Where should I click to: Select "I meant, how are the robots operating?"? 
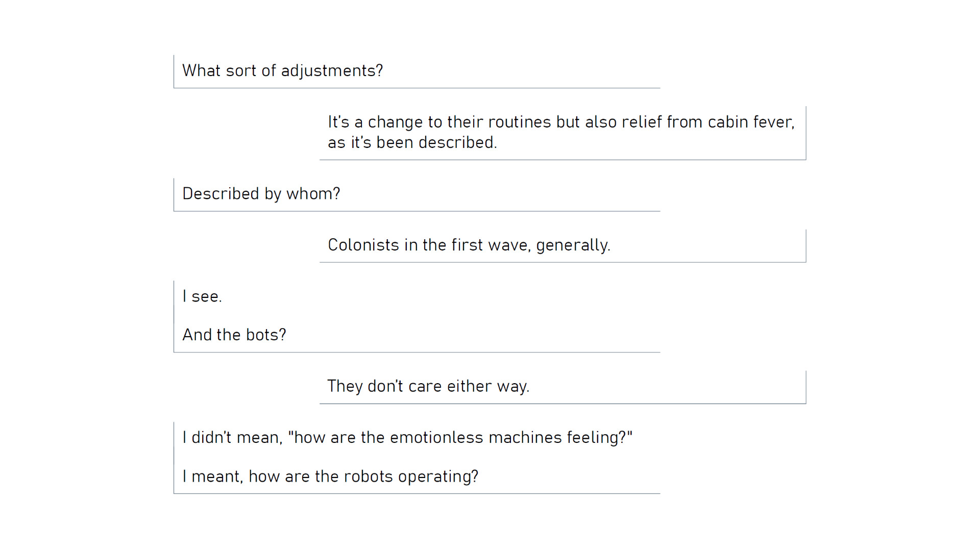(330, 477)
